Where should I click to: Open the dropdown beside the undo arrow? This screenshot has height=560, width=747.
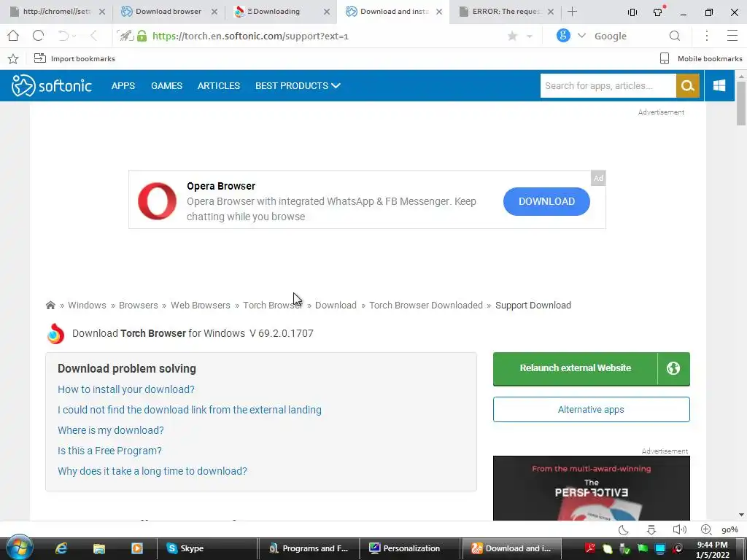[x=74, y=36]
